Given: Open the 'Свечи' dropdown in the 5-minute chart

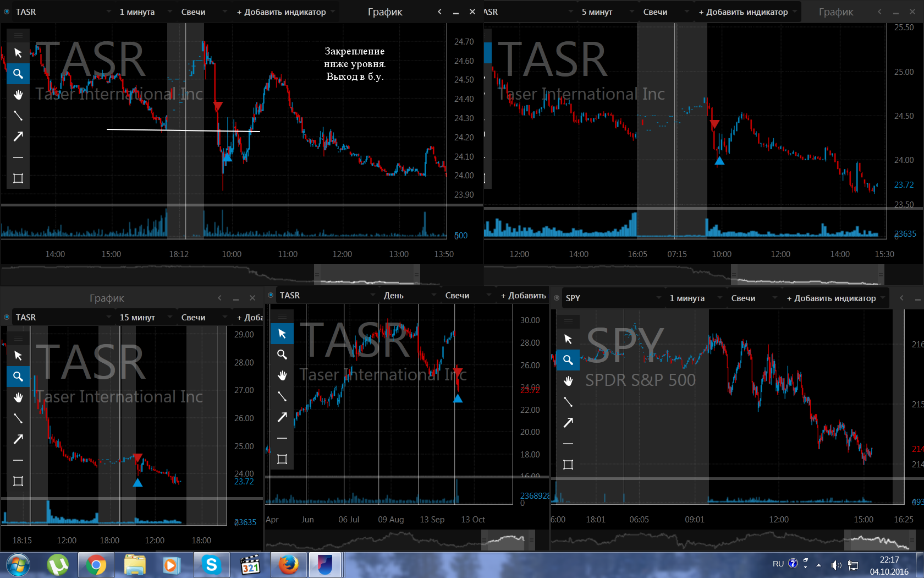Looking at the screenshot, I should (665, 12).
